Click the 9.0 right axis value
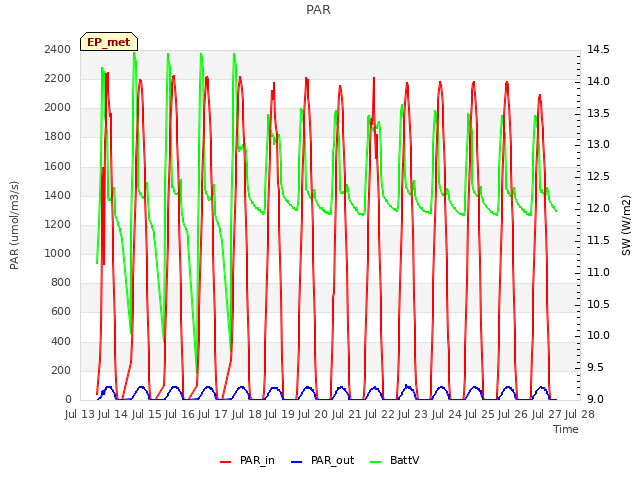This screenshot has height=480, width=640. pos(595,400)
